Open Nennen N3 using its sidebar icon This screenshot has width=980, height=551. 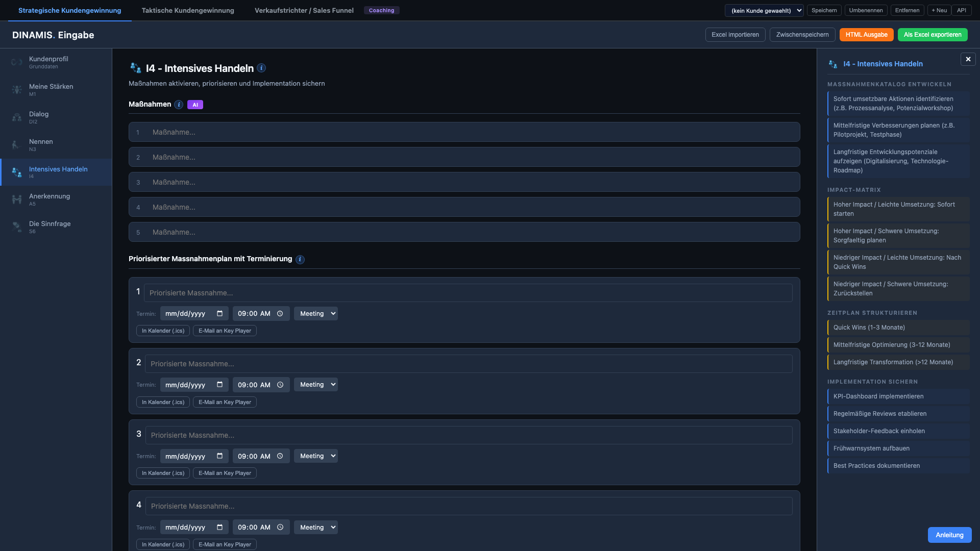point(16,145)
